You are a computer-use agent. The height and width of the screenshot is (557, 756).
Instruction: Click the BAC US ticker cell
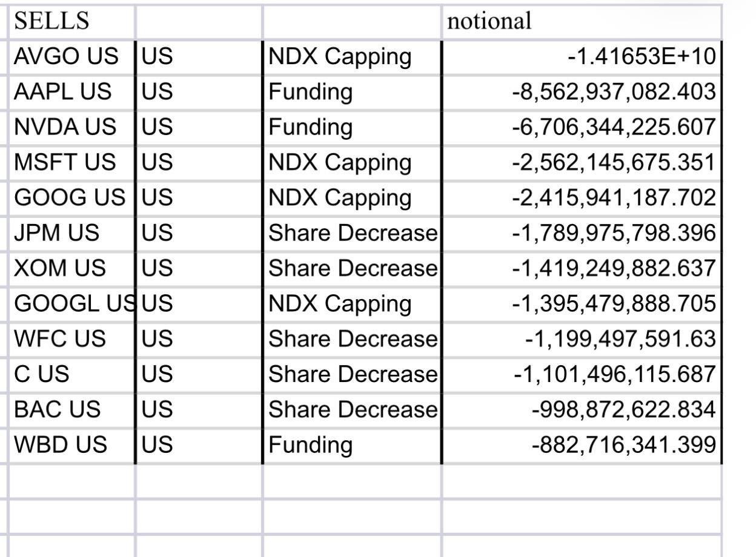tap(71, 410)
